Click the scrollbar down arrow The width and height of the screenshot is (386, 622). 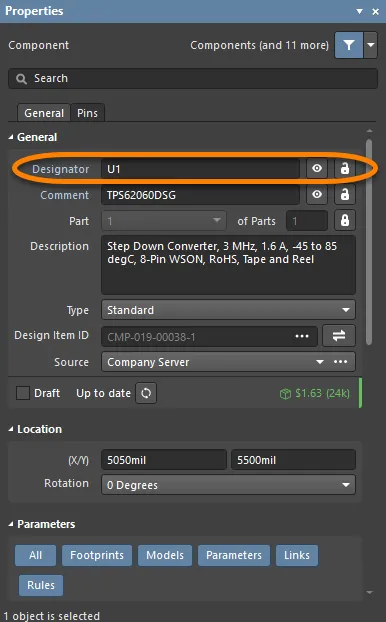[x=369, y=593]
